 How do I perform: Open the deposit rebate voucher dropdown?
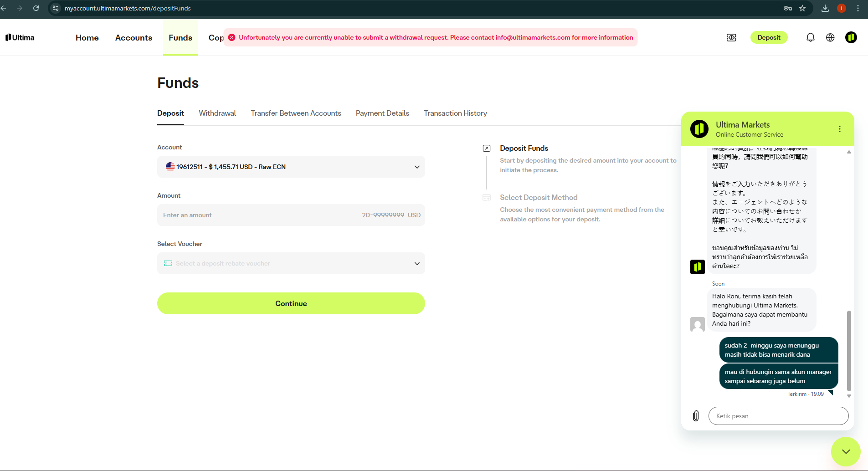click(x=291, y=263)
